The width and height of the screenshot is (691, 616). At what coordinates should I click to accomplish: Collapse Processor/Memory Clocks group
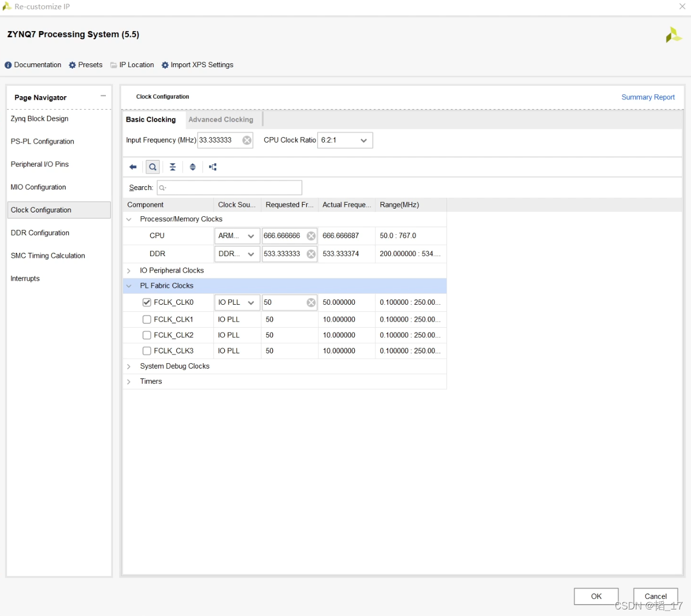[x=129, y=220]
